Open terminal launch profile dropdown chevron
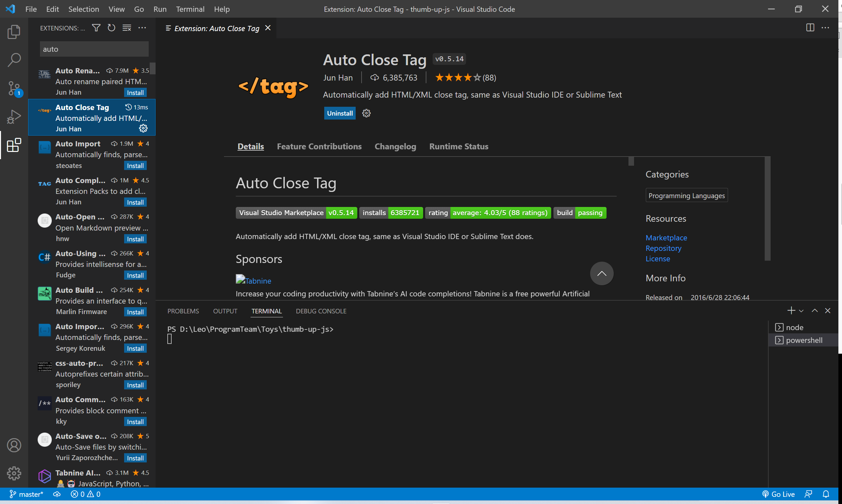This screenshot has height=504, width=842. [x=801, y=311]
